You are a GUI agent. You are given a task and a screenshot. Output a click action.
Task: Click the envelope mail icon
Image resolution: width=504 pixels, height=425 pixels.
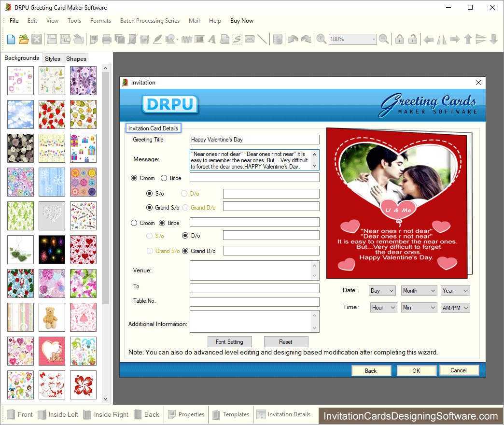tap(250, 39)
